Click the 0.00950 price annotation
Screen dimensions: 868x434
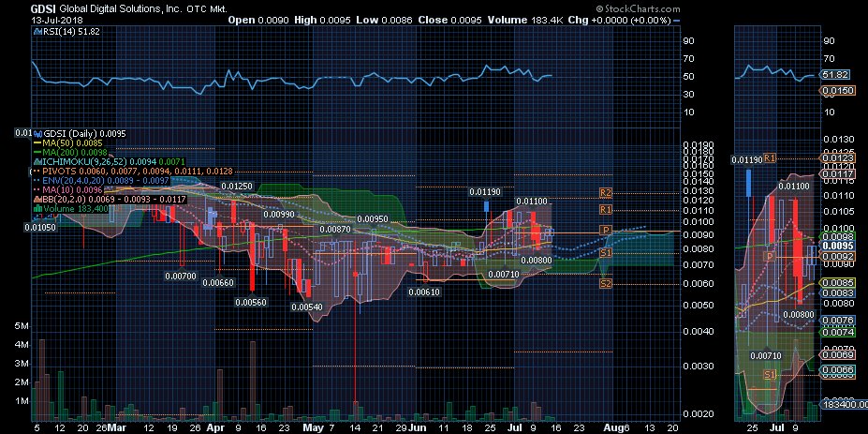tap(373, 219)
